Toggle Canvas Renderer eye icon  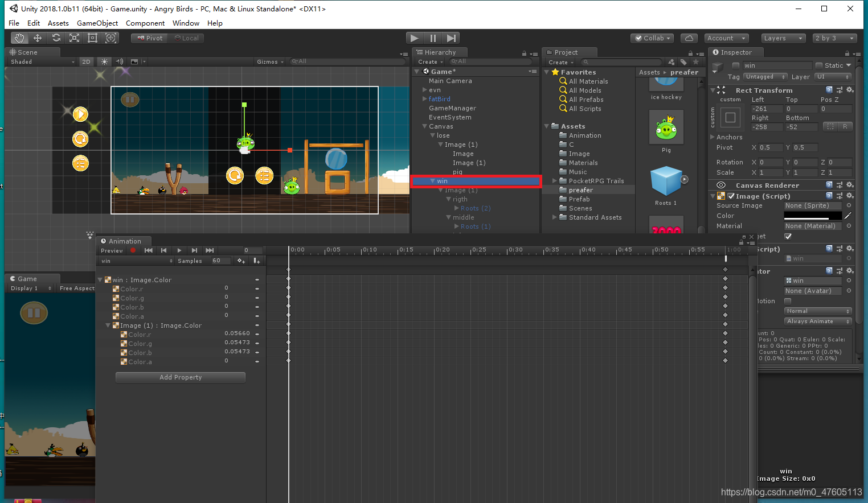tap(720, 185)
